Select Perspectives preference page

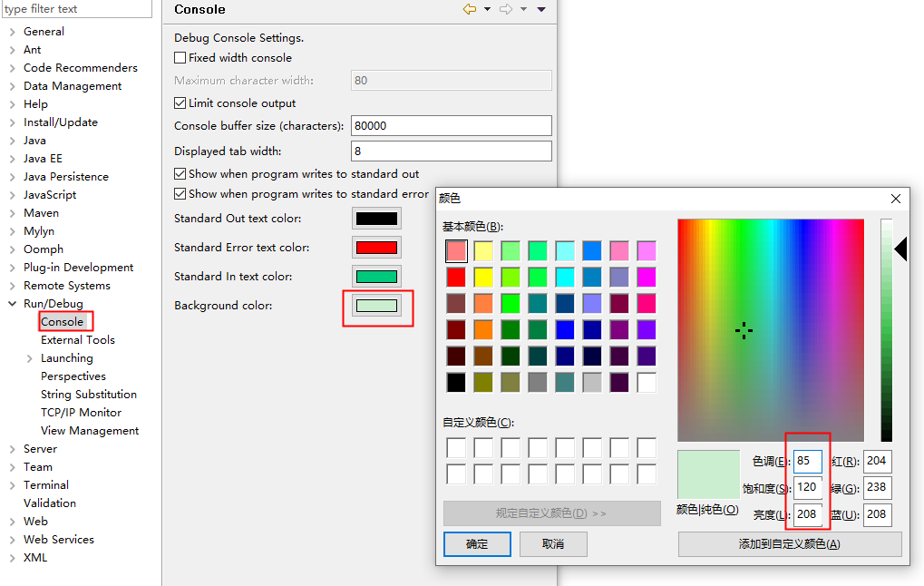point(73,376)
